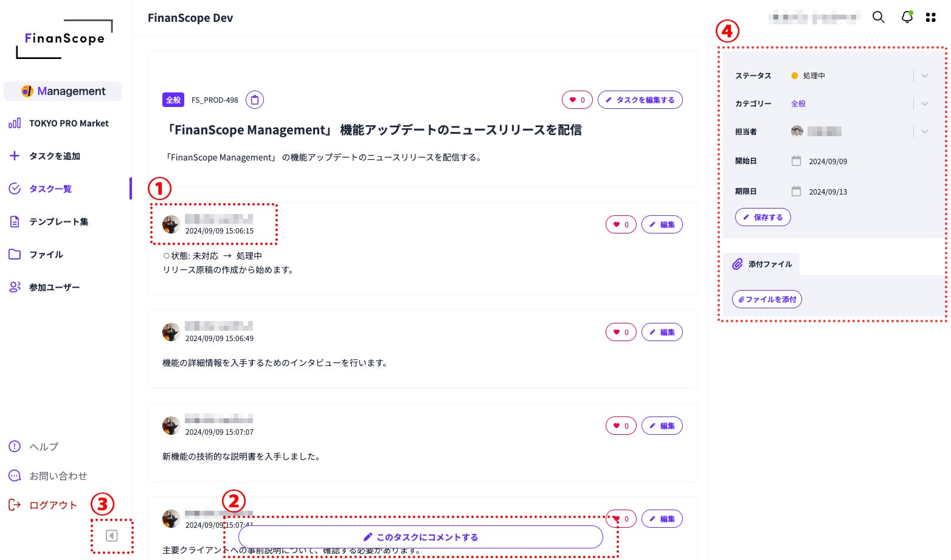Screen dimensions: 951x560
Task: Click timestamp 2024/09/09 15:07:07
Action: (x=220, y=432)
